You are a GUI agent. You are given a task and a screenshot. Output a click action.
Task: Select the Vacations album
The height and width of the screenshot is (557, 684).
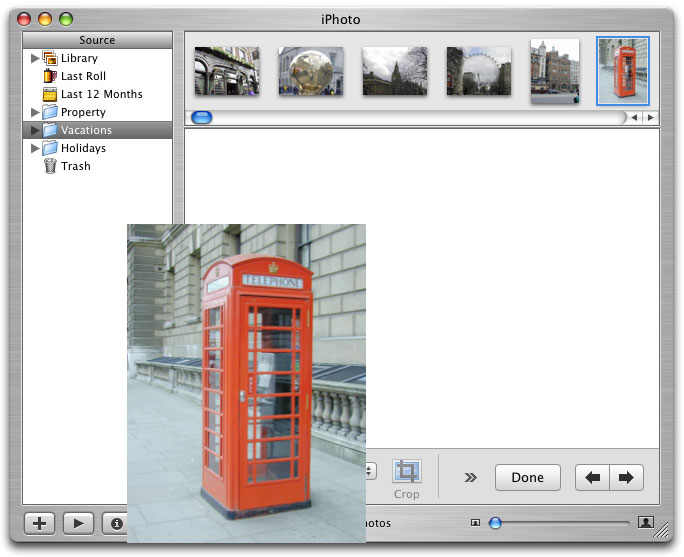pos(86,130)
